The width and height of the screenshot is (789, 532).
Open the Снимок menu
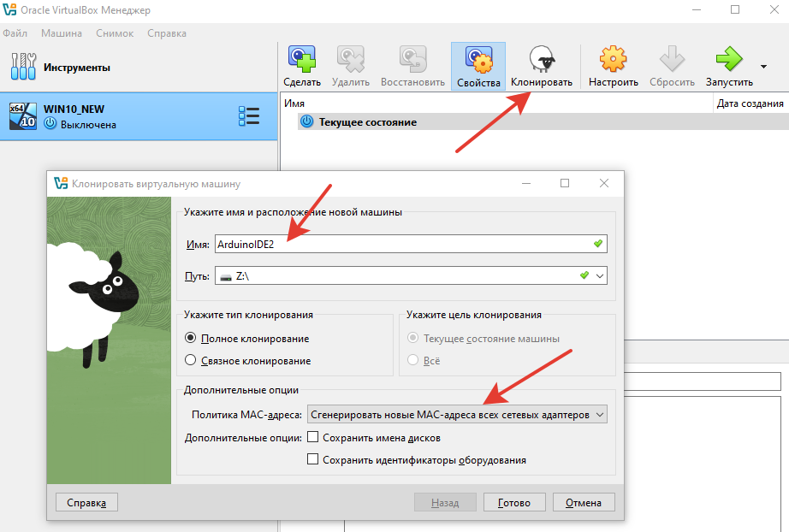[x=115, y=33]
